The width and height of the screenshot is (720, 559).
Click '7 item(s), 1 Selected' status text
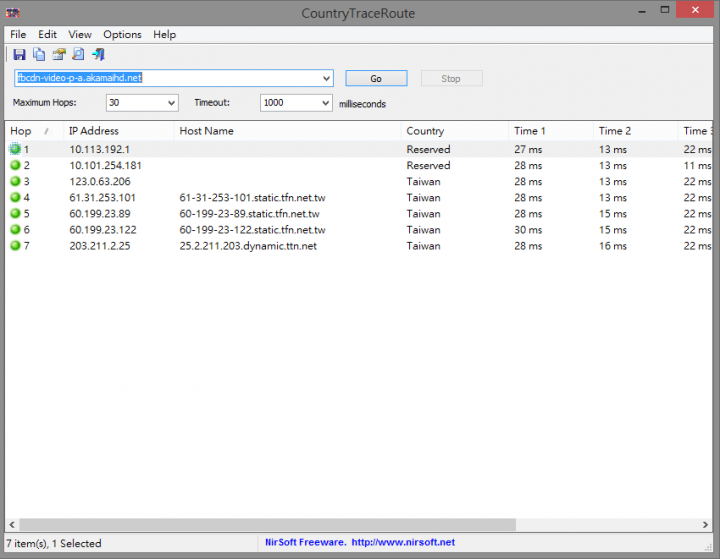(x=54, y=543)
